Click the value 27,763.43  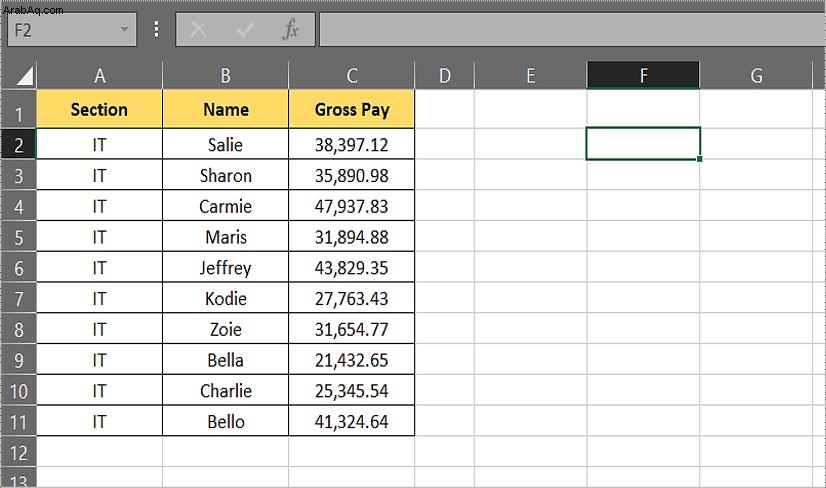pyautogui.click(x=351, y=298)
